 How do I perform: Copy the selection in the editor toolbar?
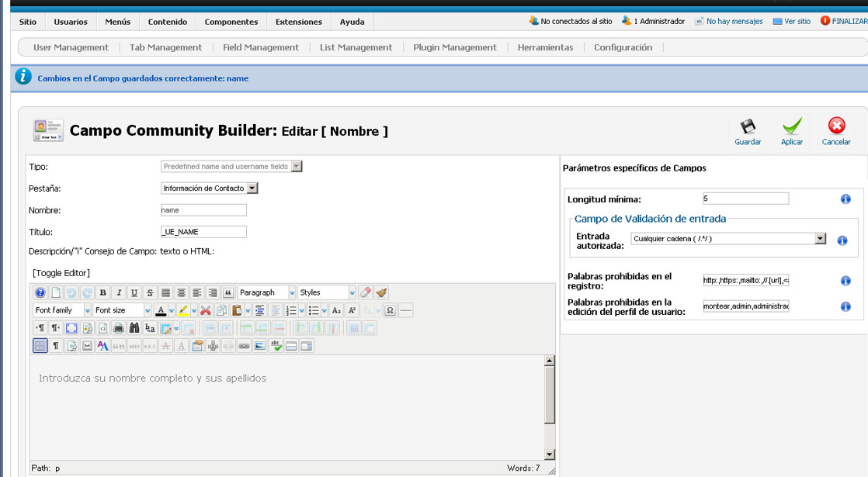point(221,310)
